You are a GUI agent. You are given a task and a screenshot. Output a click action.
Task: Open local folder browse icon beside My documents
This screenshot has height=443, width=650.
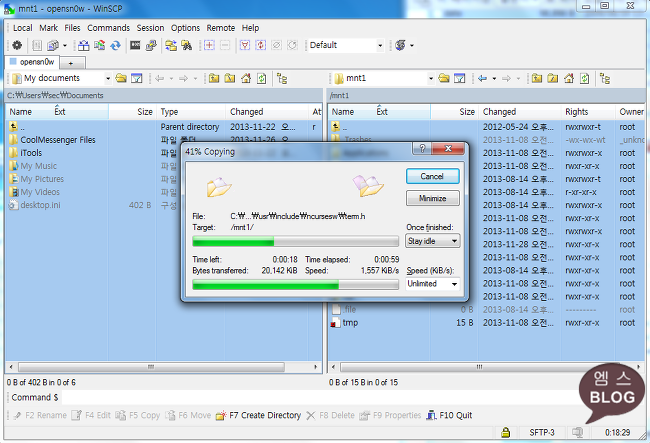121,78
